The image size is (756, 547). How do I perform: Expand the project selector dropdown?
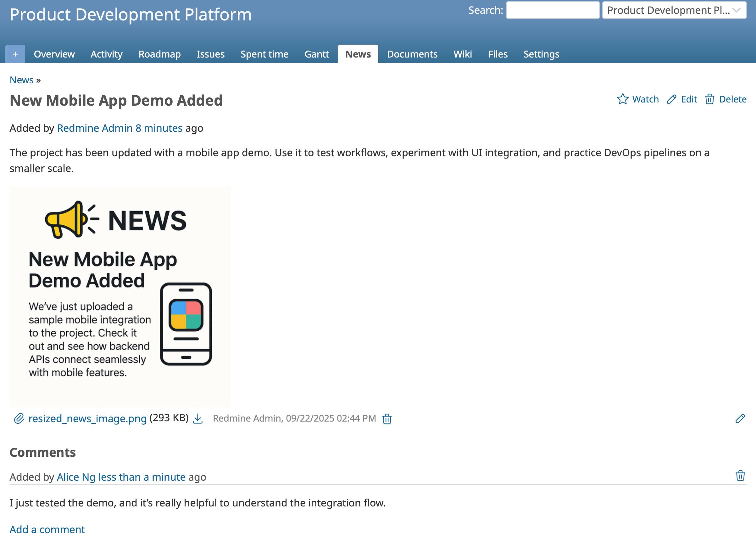(674, 10)
